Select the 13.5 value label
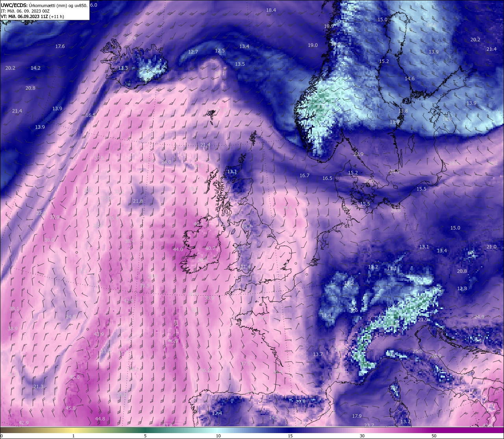The image size is (504, 439). pyautogui.click(x=240, y=64)
